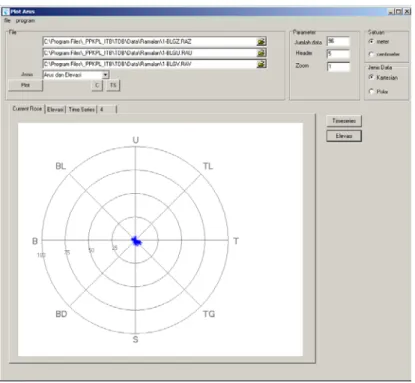This screenshot has height=383, width=415.
Task: Switch to the Time Series tab
Action: coord(81,109)
